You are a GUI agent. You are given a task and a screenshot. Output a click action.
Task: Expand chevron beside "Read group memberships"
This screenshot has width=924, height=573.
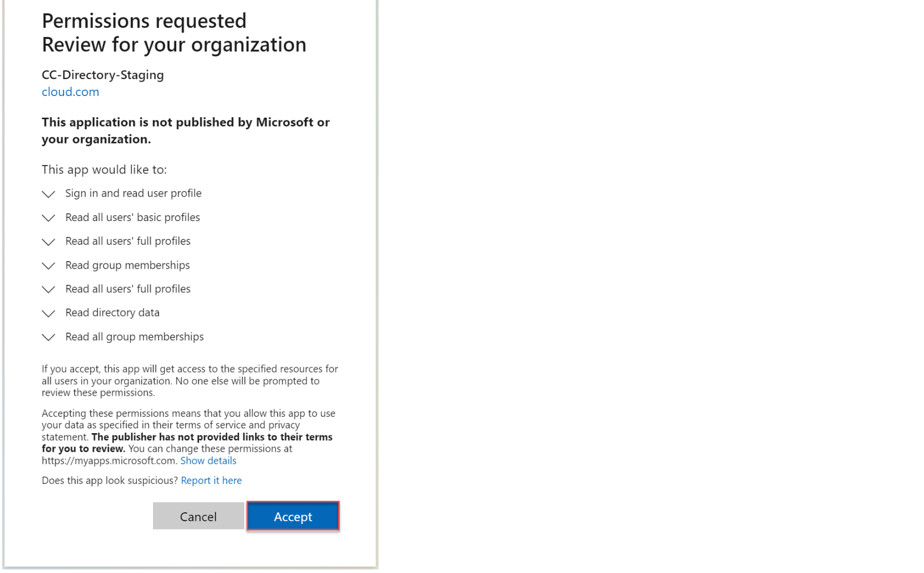pos(49,265)
